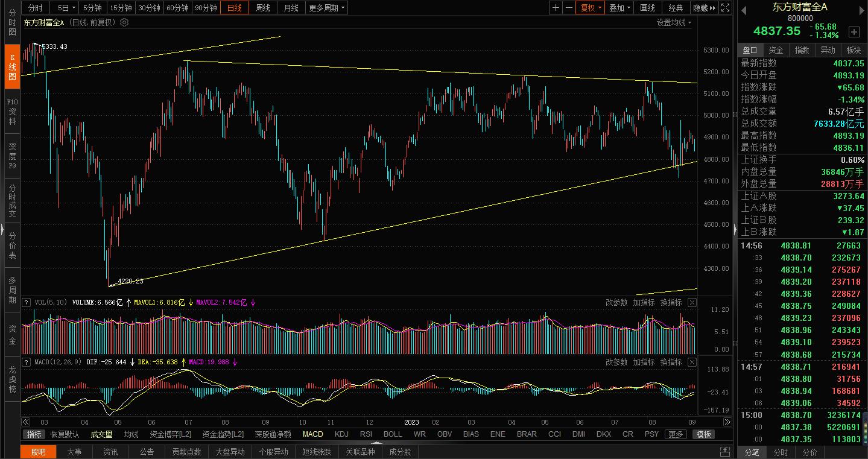
Task: Enable the KDJ indicator
Action: pos(341,434)
